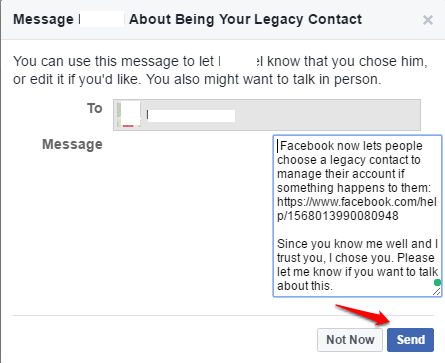Place cursor on "manage their account if" line
Image resolution: width=445 pixels, height=363 pixels.
click(341, 174)
